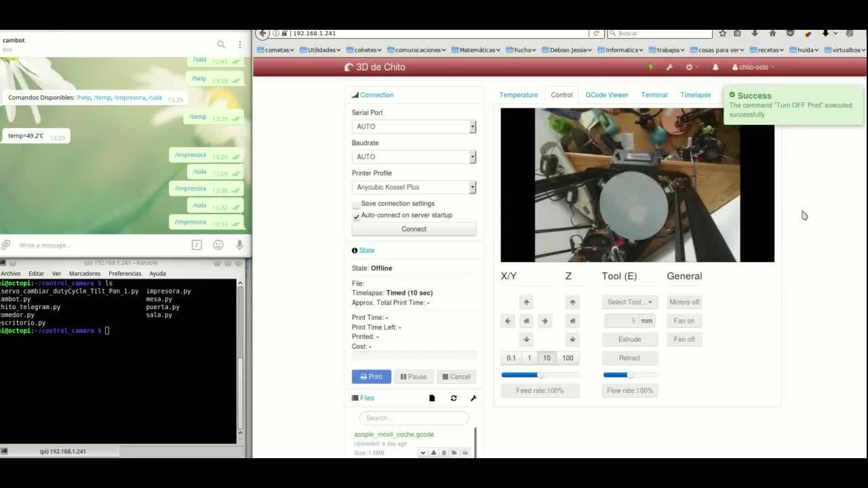Adjust the flow rate slider
The width and height of the screenshot is (868, 488).
pos(630,375)
